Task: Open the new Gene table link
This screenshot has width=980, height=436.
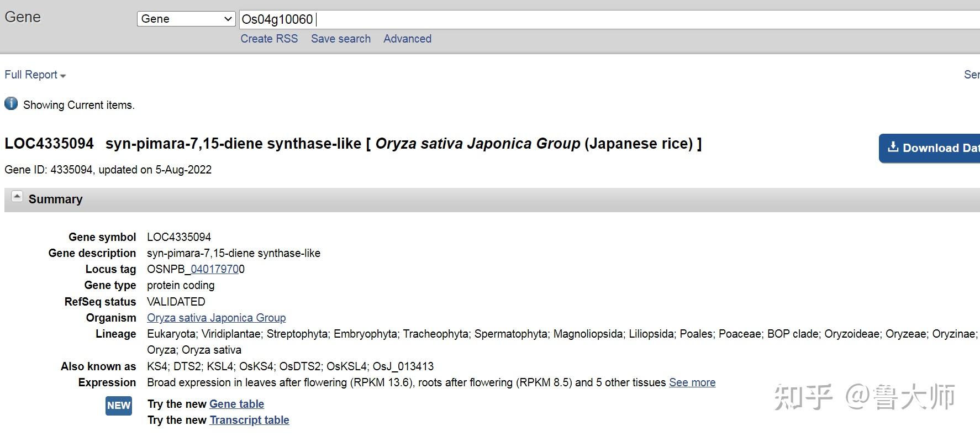Action: [236, 404]
